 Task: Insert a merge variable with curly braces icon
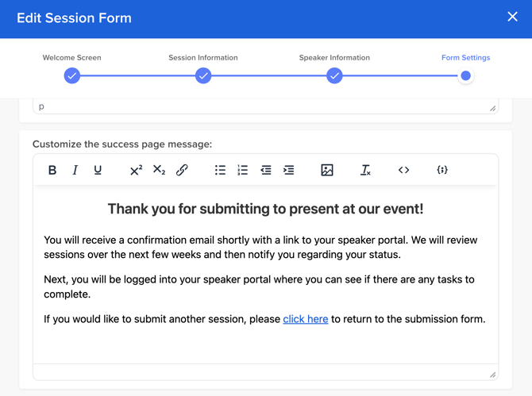pyautogui.click(x=442, y=170)
